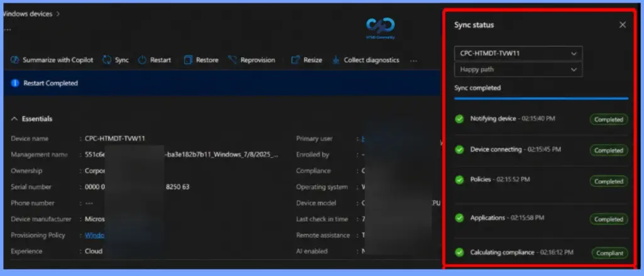Click the Restart Completed notification text
Screen dimensions: 644x276
pyautogui.click(x=50, y=83)
